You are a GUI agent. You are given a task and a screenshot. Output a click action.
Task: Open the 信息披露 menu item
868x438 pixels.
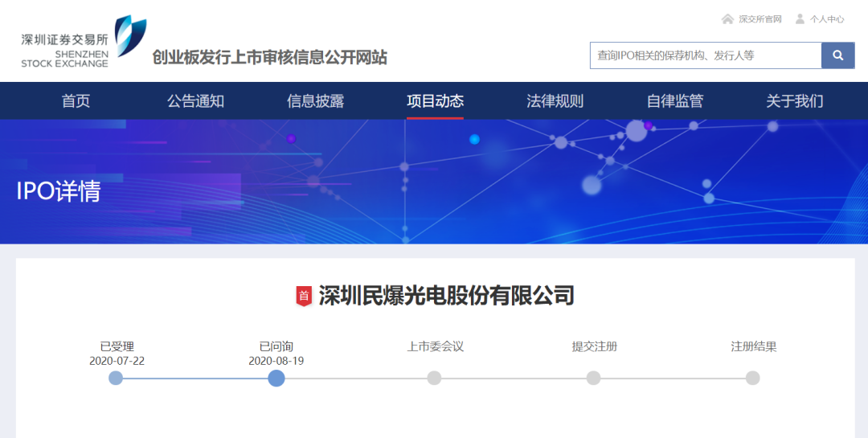(x=316, y=100)
